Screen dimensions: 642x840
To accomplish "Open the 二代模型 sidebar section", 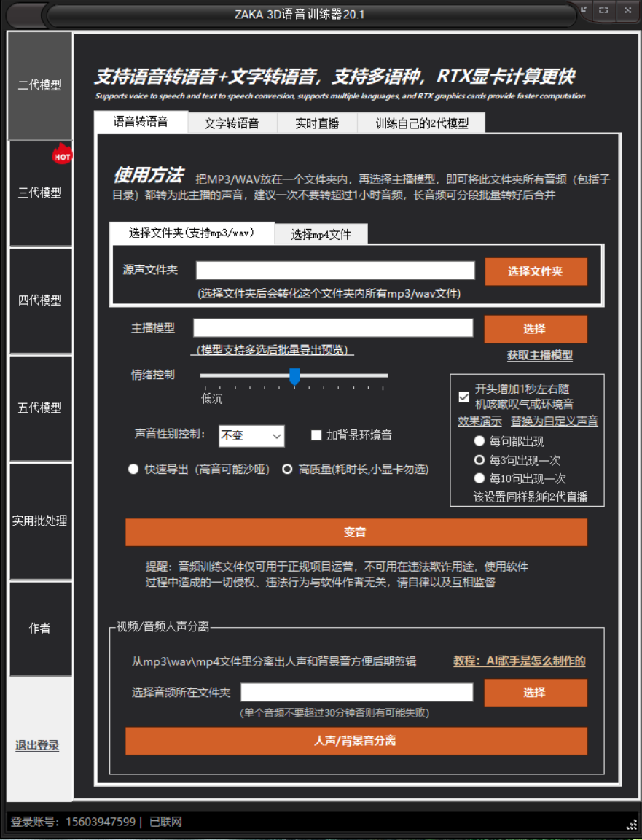I will (40, 85).
